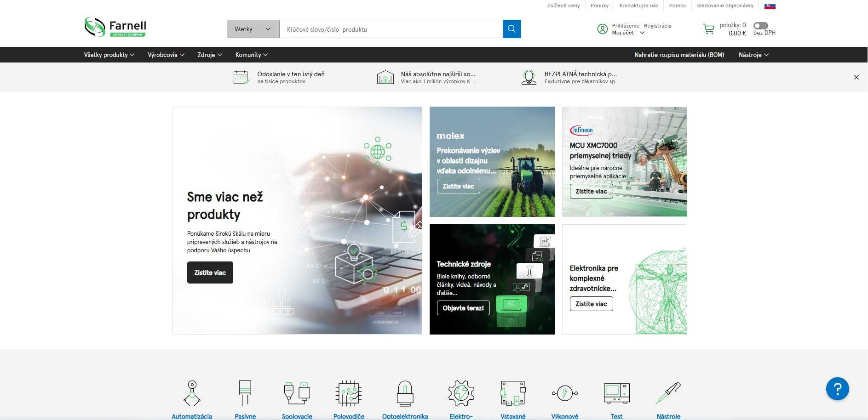This screenshot has height=420, width=868.
Task: Open the shopping cart
Action: click(x=708, y=29)
